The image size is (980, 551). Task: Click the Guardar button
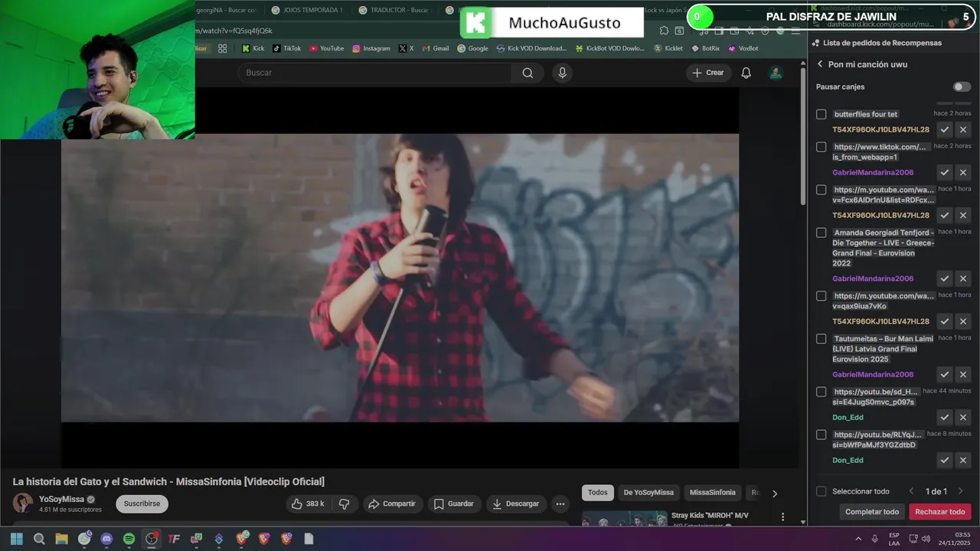click(x=454, y=504)
